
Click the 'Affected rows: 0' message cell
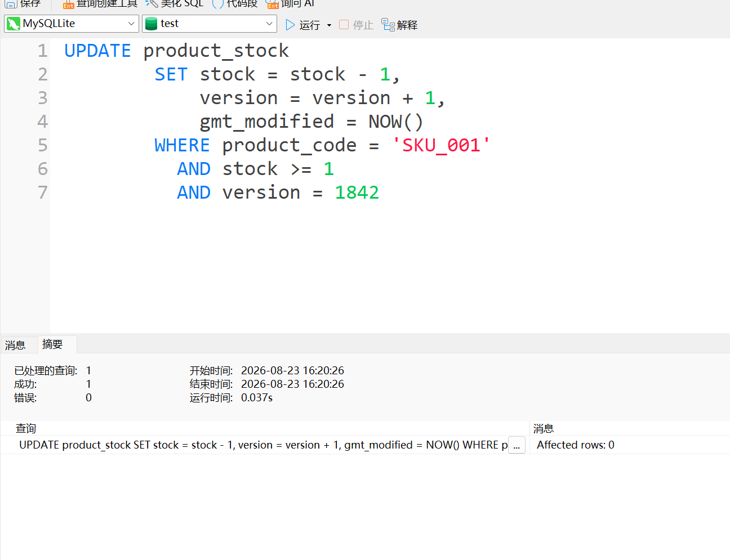coord(576,445)
